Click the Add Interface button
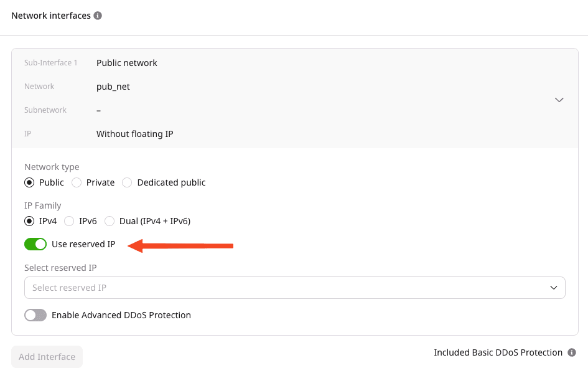The height and width of the screenshot is (378, 588). 47,357
